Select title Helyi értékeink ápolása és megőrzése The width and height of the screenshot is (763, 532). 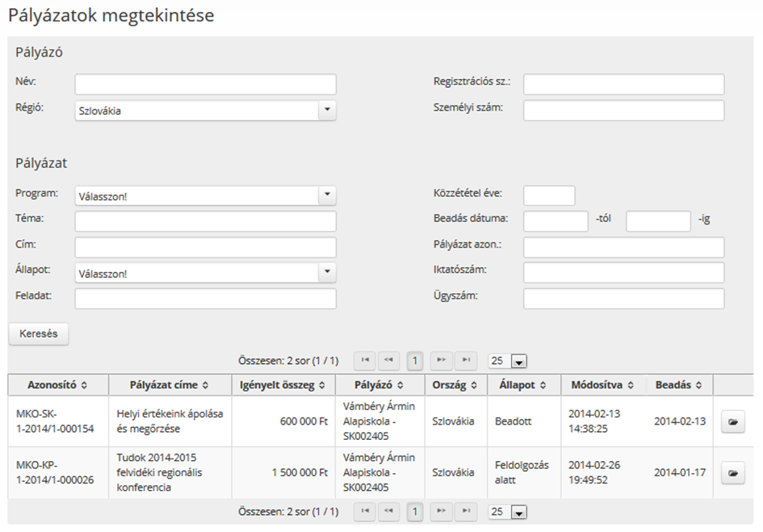point(170,421)
